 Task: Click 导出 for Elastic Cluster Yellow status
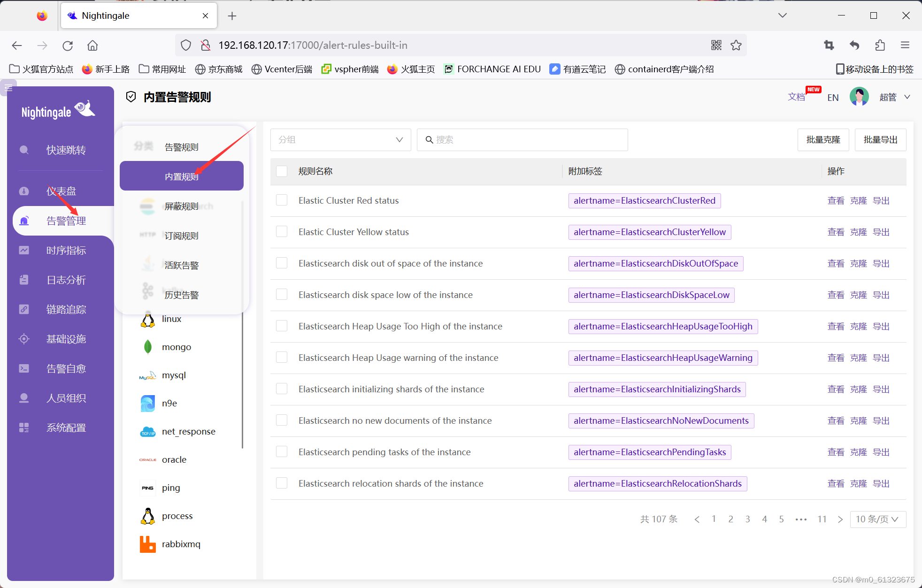point(881,232)
